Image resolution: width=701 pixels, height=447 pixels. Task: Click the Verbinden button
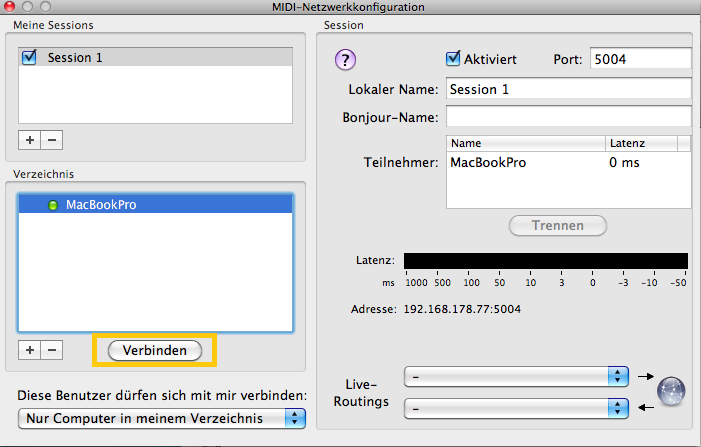(155, 350)
